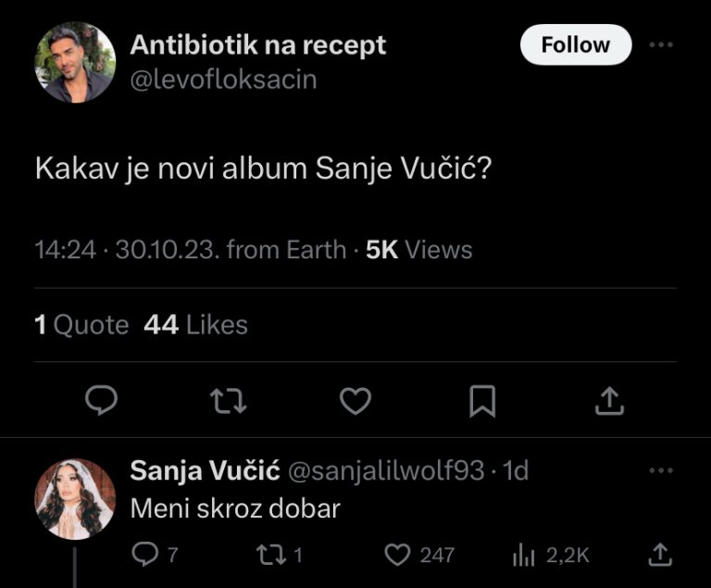Viewport: 711px width, 588px height.
Task: Open more options for main tweet
Action: click(660, 44)
